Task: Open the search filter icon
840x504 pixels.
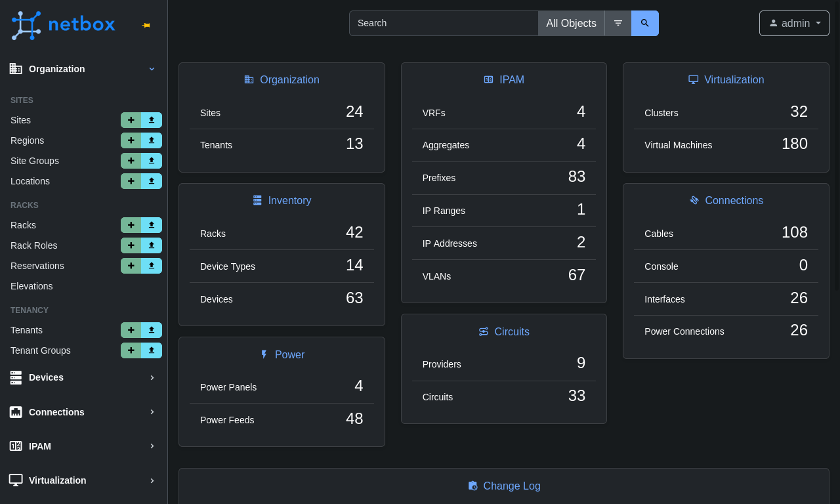Action: click(x=618, y=23)
